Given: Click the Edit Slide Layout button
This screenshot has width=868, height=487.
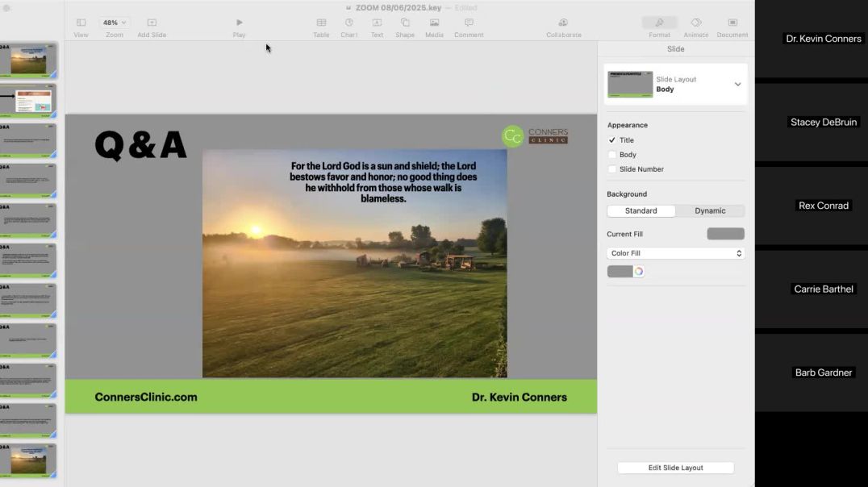Looking at the screenshot, I should (675, 468).
